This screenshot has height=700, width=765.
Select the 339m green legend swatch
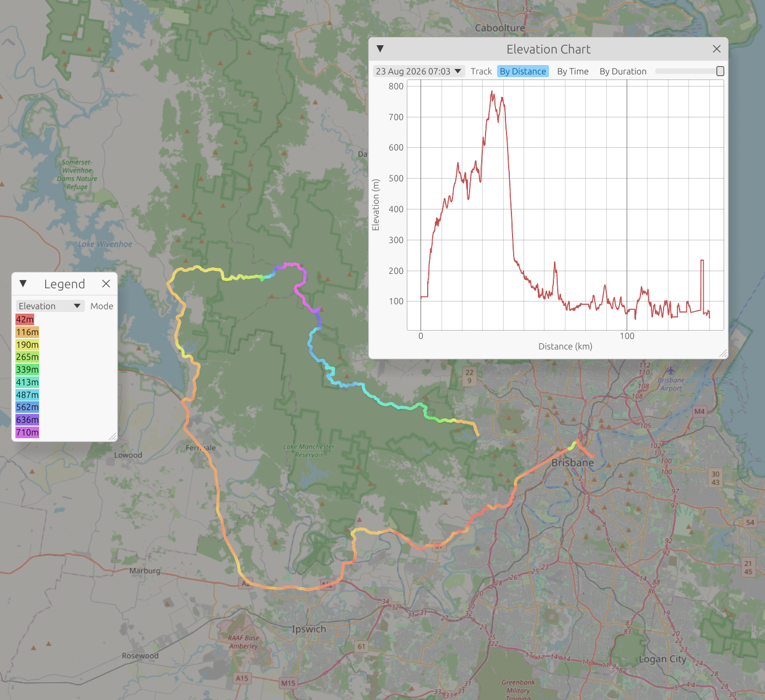(28, 370)
